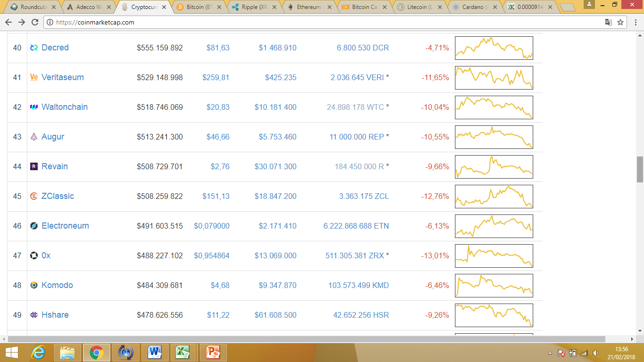Open a new browser tab
Screen dimensions: 644x362
coord(568,8)
